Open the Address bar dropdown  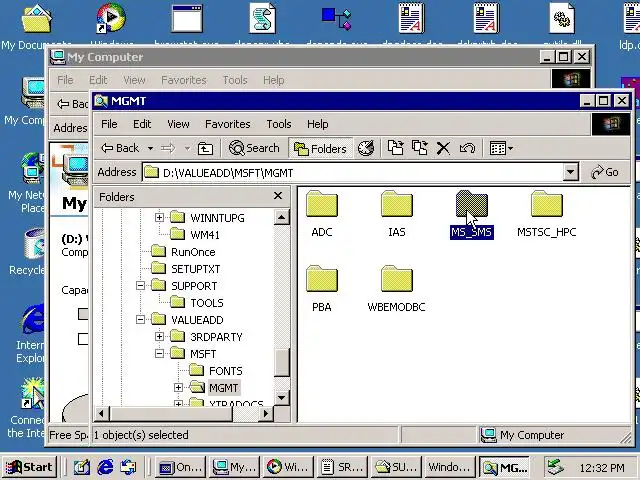[x=571, y=173]
